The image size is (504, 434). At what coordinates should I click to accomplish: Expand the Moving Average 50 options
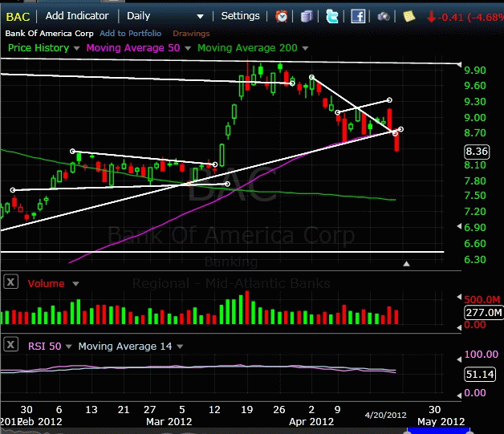[x=189, y=48]
